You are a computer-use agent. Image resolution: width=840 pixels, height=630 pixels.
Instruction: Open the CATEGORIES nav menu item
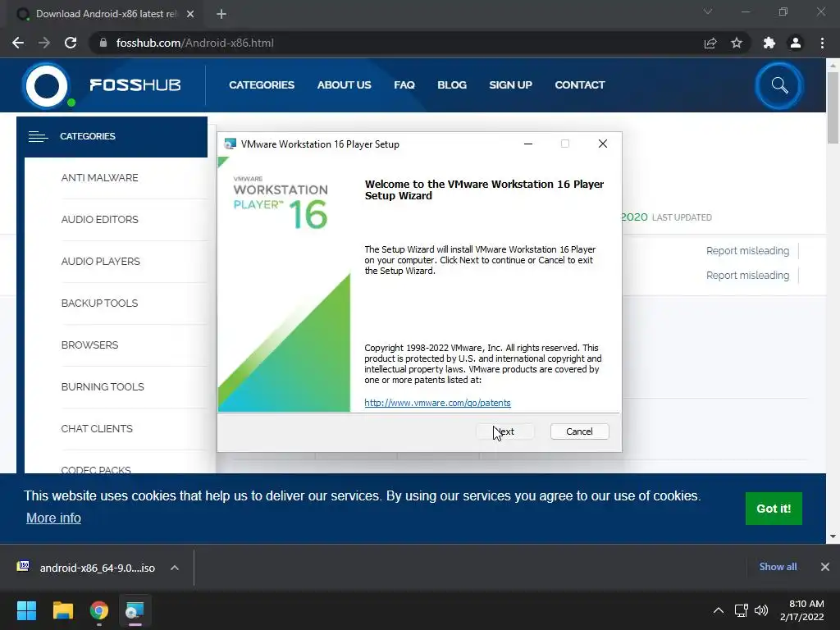coord(262,85)
